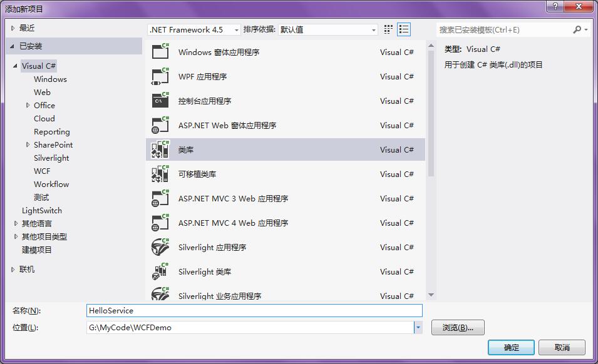The image size is (598, 364).
Task: Click the 类库 class library icon
Action: [160, 149]
